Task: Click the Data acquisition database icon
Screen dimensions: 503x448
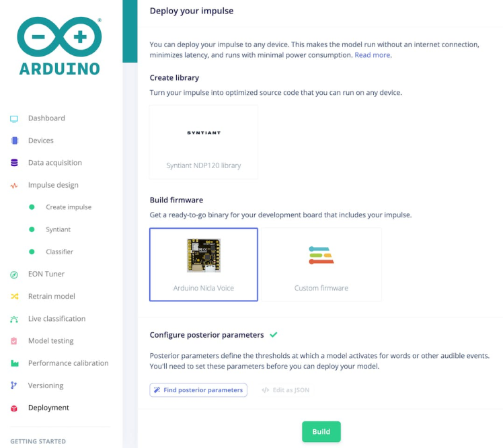Action: pyautogui.click(x=14, y=163)
